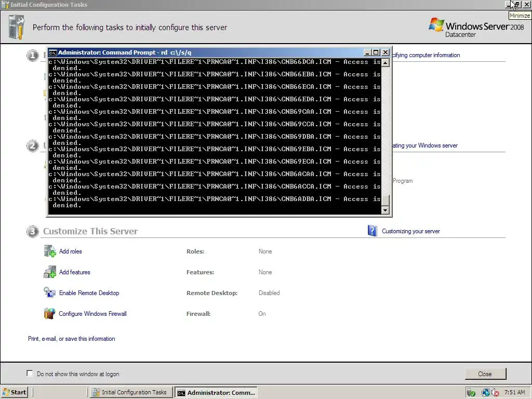Click the Customize This Server heading
532x399 pixels.
(90, 231)
